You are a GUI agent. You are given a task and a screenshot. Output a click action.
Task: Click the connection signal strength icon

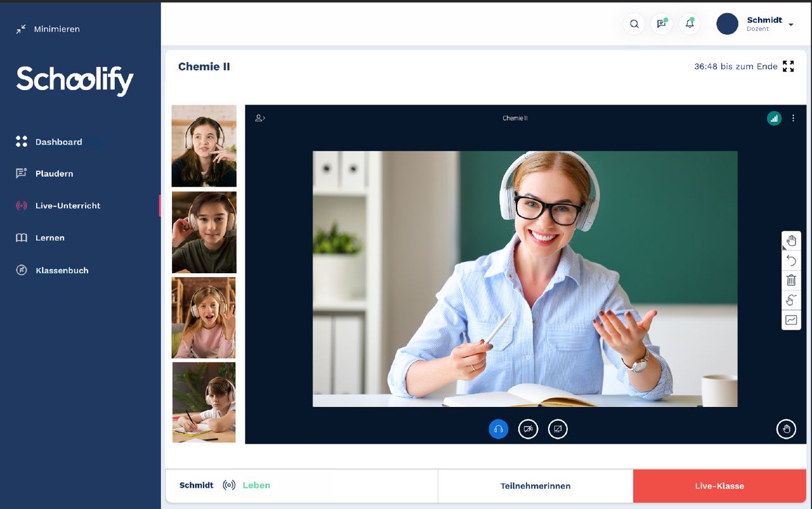[x=774, y=119]
